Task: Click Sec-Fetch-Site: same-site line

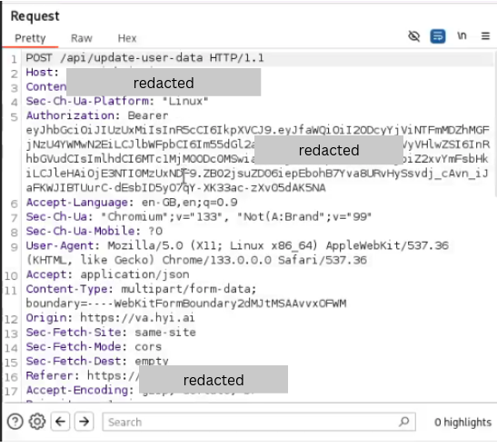Action: (111, 333)
